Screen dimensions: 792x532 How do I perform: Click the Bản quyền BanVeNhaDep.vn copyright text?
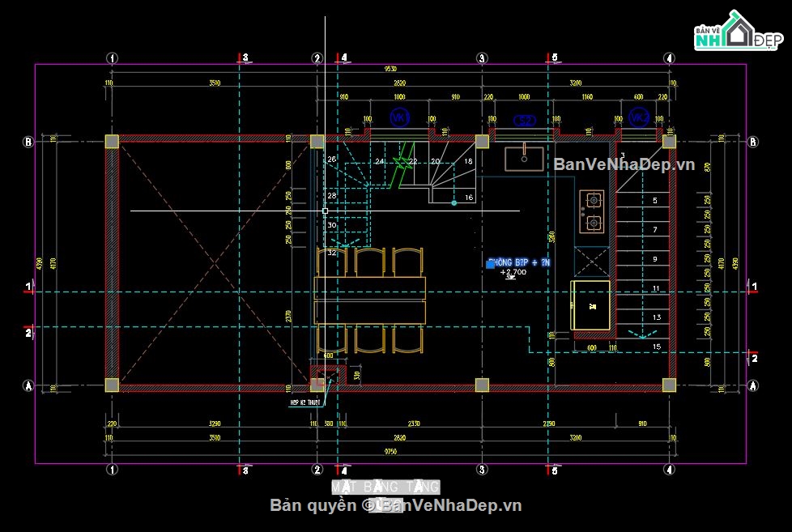pyautogui.click(x=396, y=506)
